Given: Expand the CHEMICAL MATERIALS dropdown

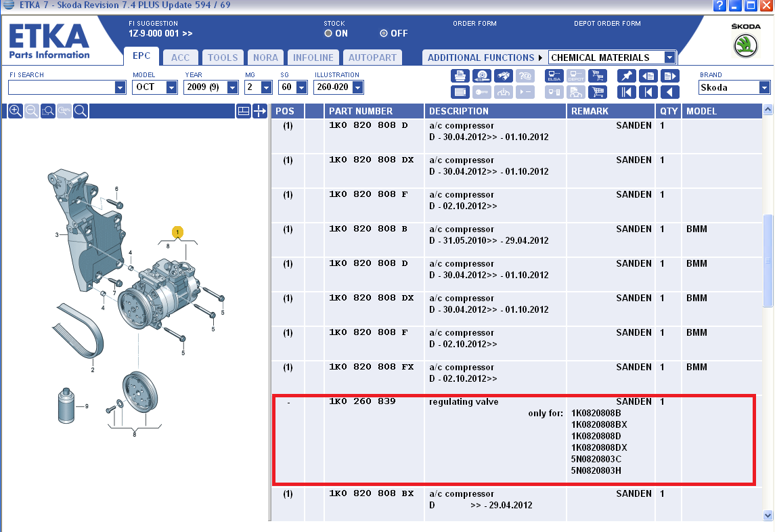Looking at the screenshot, I should [669, 58].
